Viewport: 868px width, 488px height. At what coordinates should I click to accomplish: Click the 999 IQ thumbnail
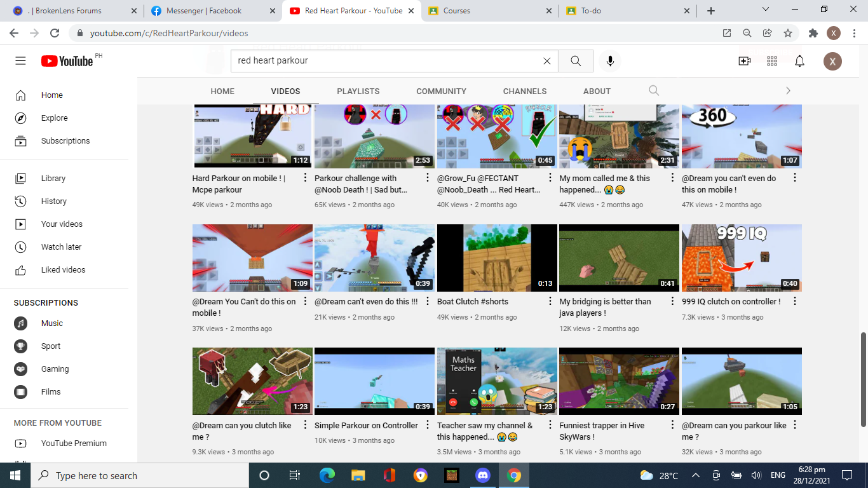pos(742,258)
